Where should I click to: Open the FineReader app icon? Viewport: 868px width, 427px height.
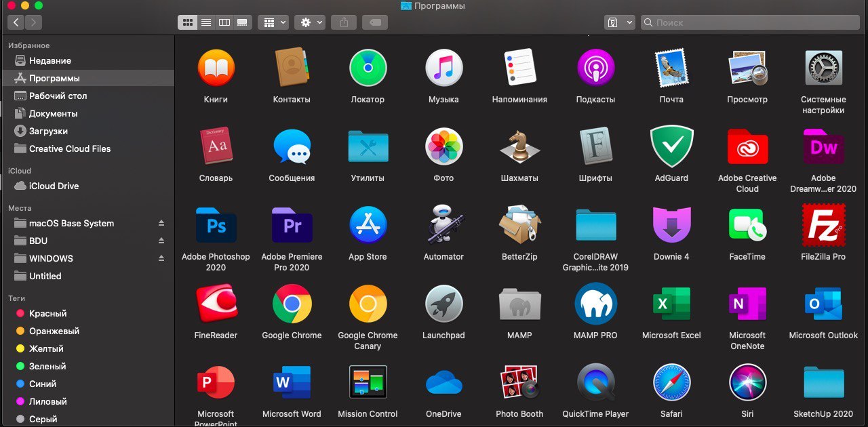[x=216, y=304]
